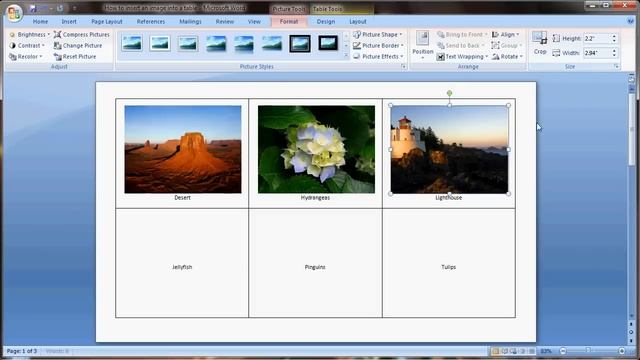Click the zoom percentage value
The height and width of the screenshot is (360, 640).
click(546, 351)
